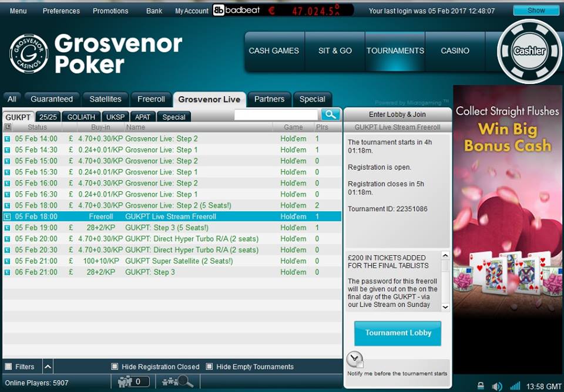Switch to CASH GAMES section
Screen dimensions: 564x392
click(x=274, y=50)
